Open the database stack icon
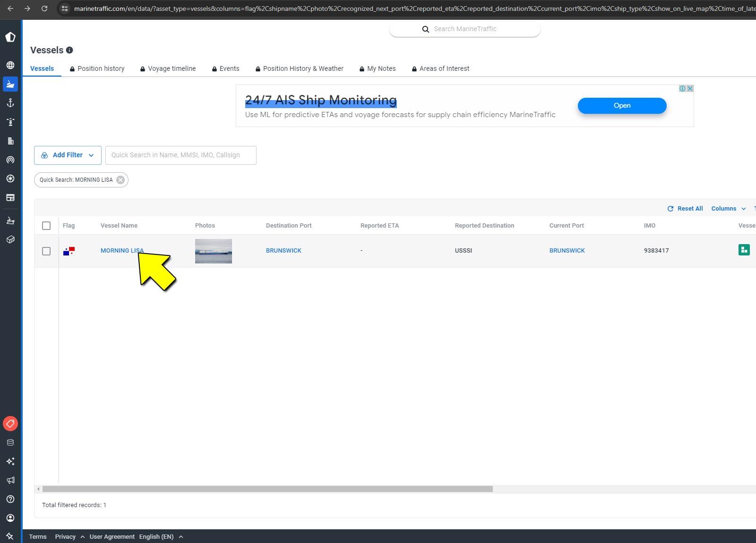Image resolution: width=756 pixels, height=543 pixels. [10, 442]
